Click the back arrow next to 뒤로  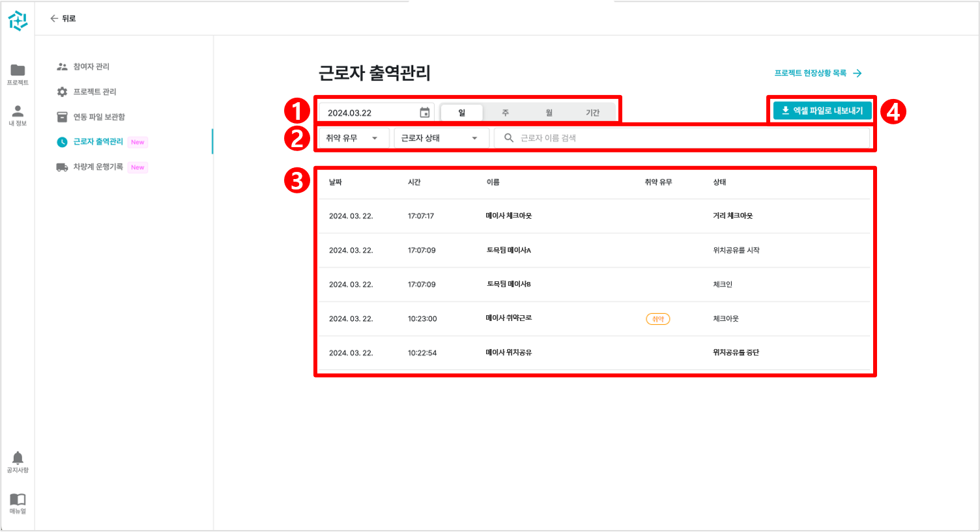click(x=55, y=18)
